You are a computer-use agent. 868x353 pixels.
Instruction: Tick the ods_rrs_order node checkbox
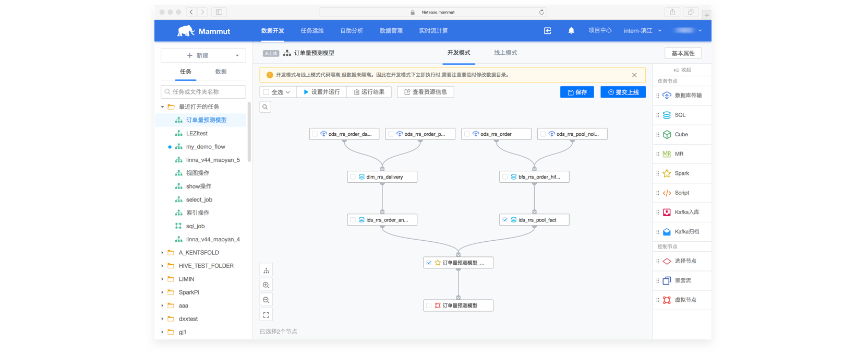(x=467, y=134)
